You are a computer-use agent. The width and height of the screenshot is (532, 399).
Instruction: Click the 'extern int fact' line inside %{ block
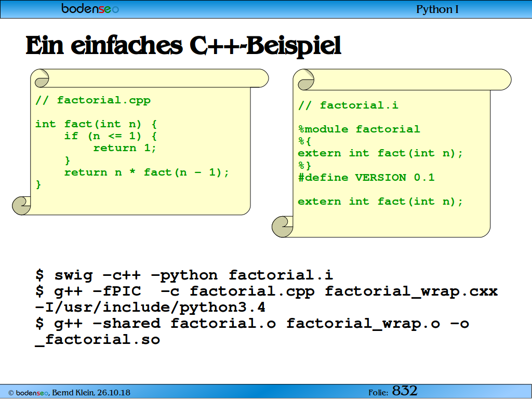pyautogui.click(x=380, y=153)
